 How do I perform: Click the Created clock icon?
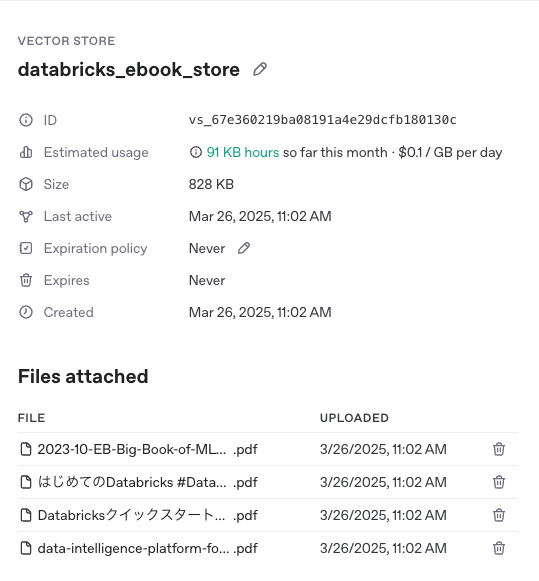26,312
